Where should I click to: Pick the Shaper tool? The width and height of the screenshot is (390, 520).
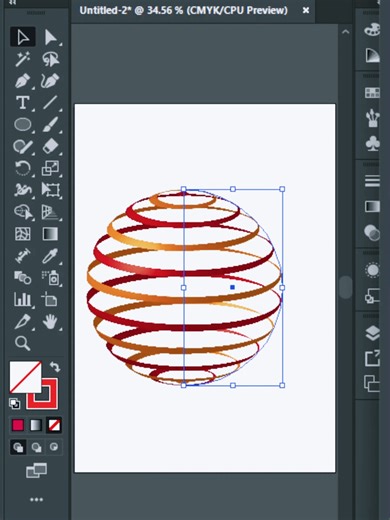click(23, 147)
